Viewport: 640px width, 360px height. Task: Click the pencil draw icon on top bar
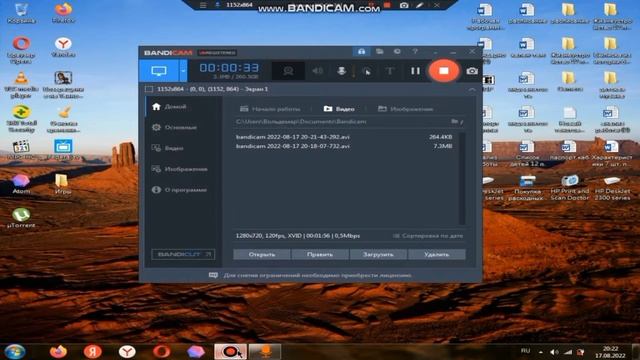pyautogui.click(x=420, y=5)
